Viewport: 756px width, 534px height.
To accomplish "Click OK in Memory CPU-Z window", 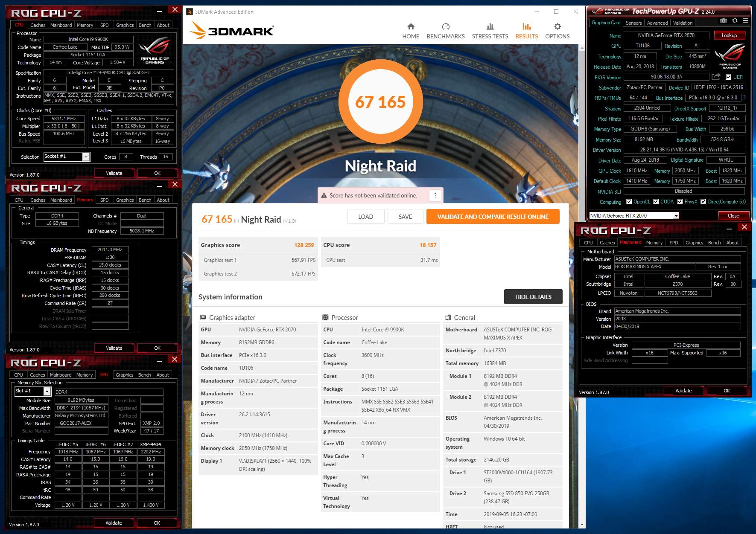I will point(157,348).
